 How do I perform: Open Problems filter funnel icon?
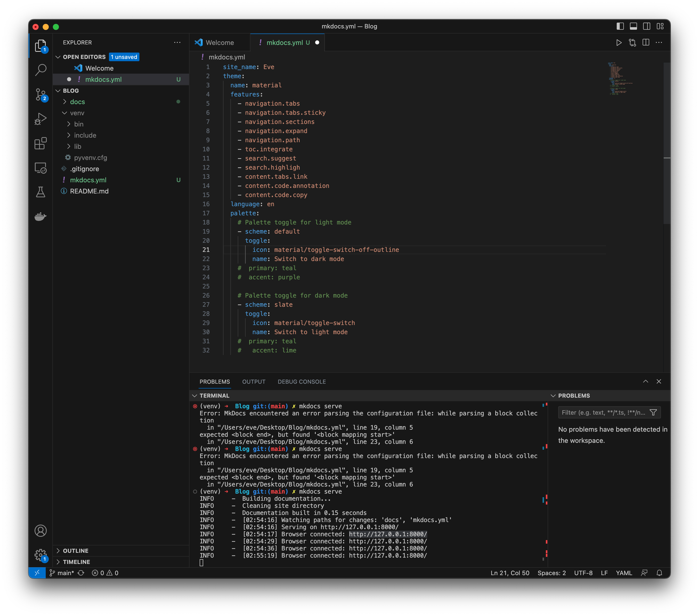pos(653,413)
